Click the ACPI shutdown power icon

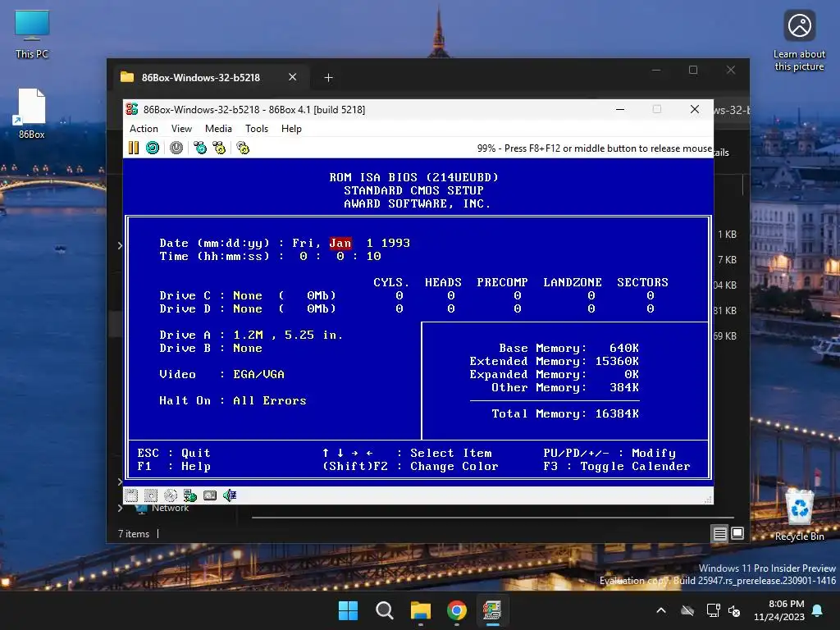pos(176,148)
